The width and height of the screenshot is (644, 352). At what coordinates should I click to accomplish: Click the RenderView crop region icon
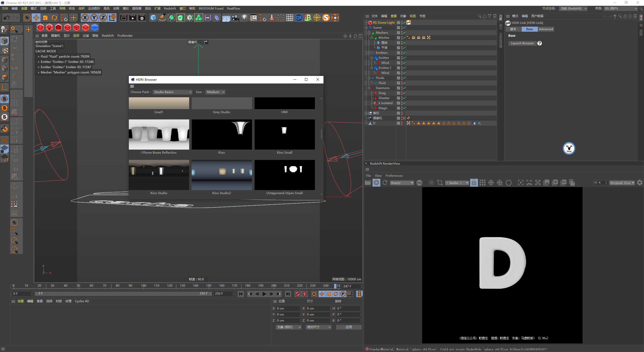coord(440,183)
